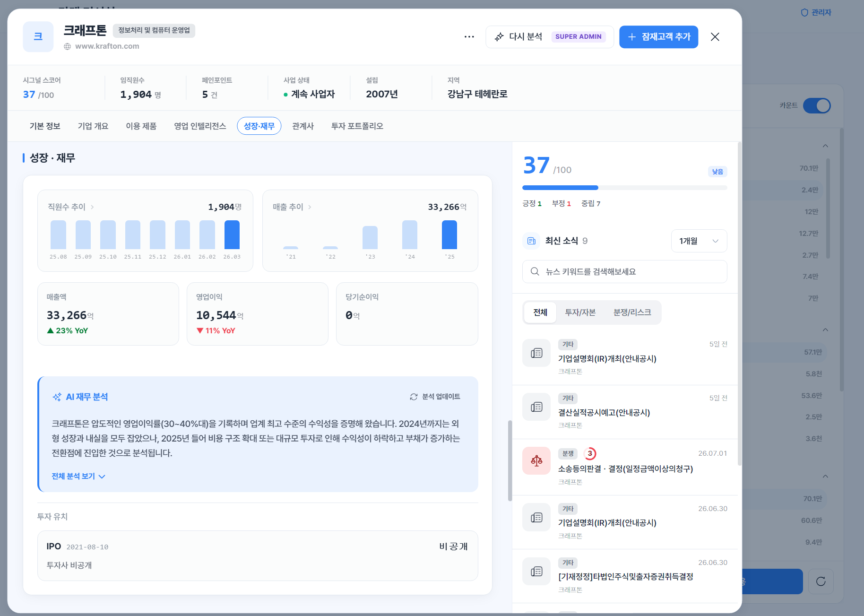Click the 관리자 shield icon in background header
Image resolution: width=864 pixels, height=616 pixels.
pyautogui.click(x=804, y=13)
